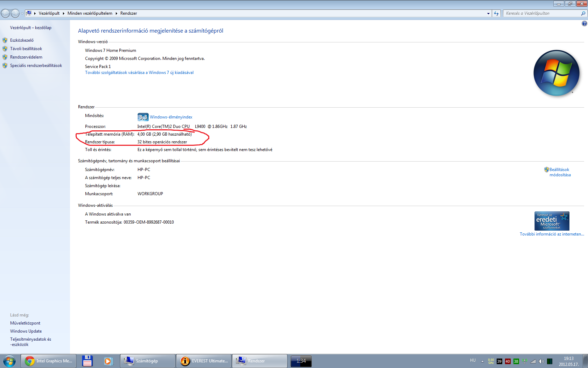Open Speciális rendszerbeállítások link
The image size is (588, 368).
36,66
